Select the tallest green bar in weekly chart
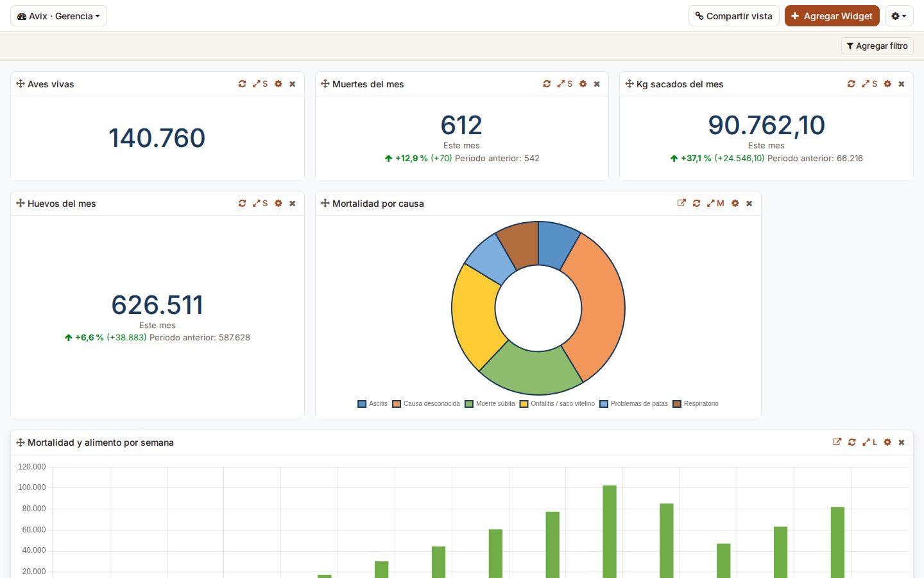 [x=610, y=531]
